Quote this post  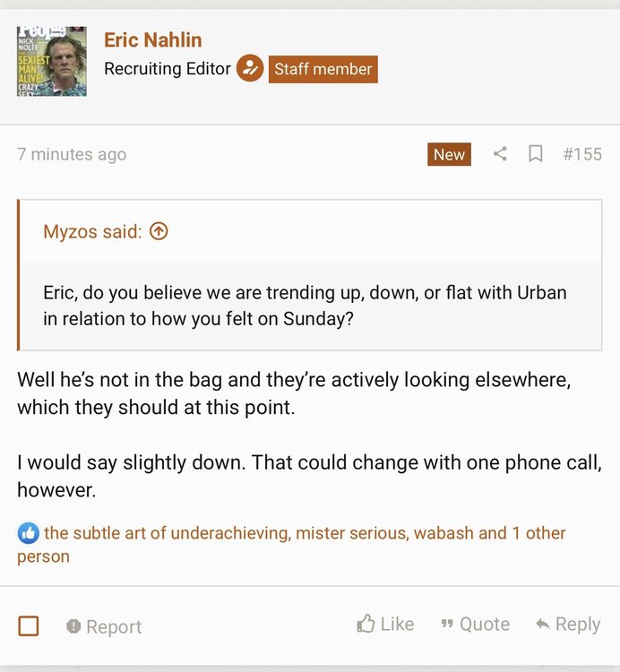475,625
